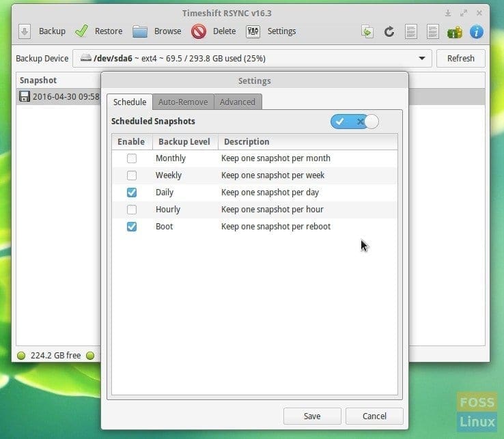The width and height of the screenshot is (504, 439).
Task: Click the 'Keep one snapshot per month' text
Action: pos(276,158)
